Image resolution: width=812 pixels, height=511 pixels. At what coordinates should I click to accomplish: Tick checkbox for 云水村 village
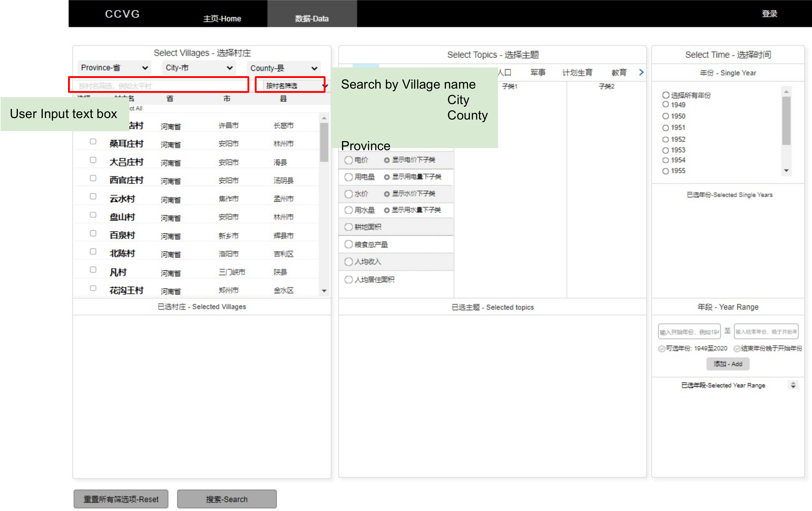point(93,196)
